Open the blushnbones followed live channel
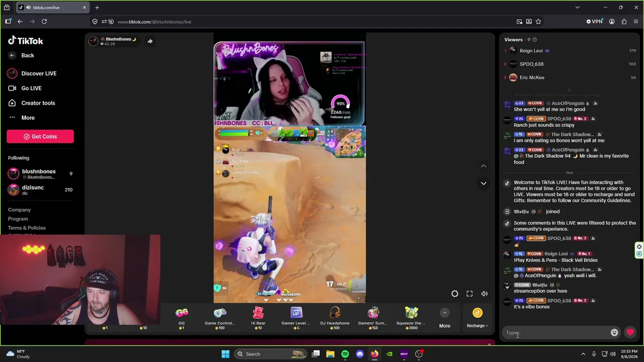Image resolution: width=644 pixels, height=362 pixels. tap(40, 174)
